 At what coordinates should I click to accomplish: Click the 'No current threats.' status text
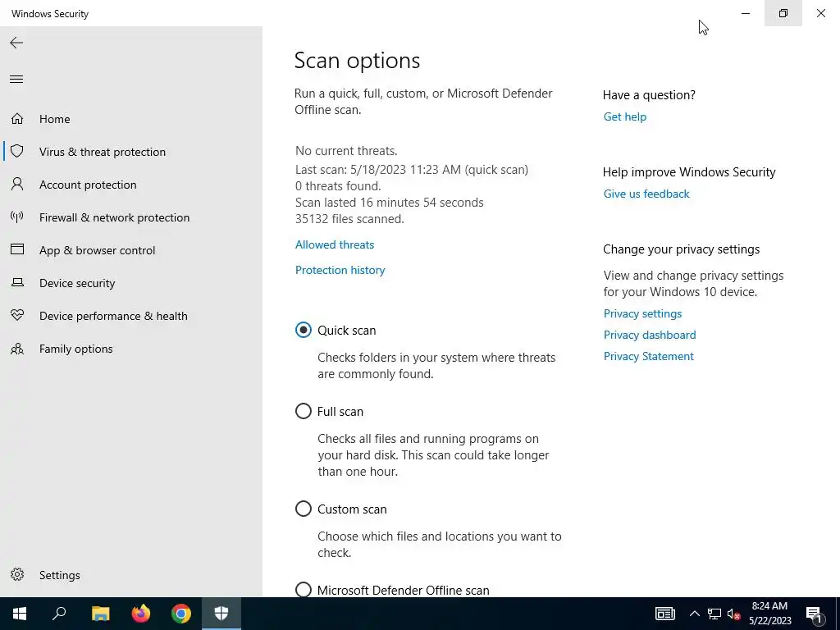coord(347,151)
